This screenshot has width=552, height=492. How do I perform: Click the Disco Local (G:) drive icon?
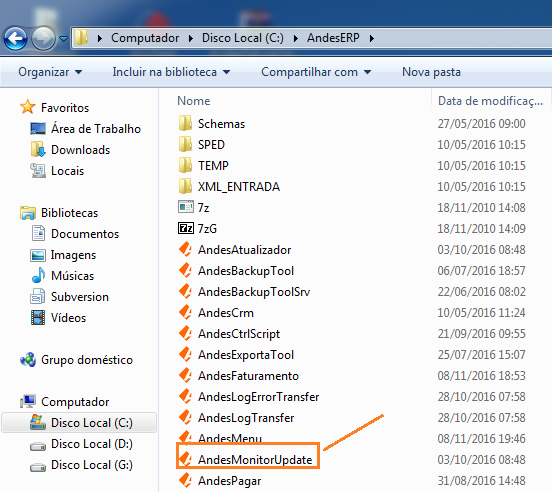[x=38, y=467]
